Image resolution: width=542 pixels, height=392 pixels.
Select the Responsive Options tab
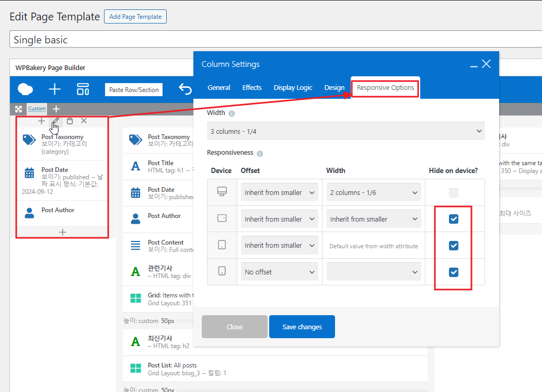385,87
